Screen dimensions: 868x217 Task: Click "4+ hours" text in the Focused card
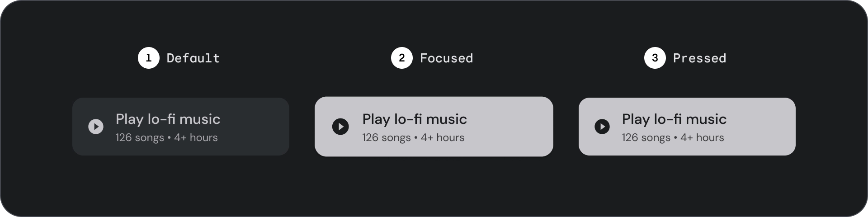[443, 138]
